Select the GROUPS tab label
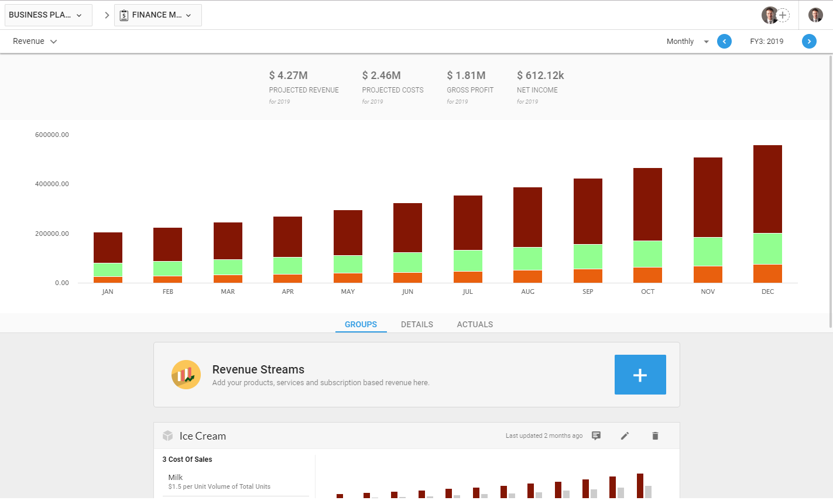833x504 pixels. (361, 324)
